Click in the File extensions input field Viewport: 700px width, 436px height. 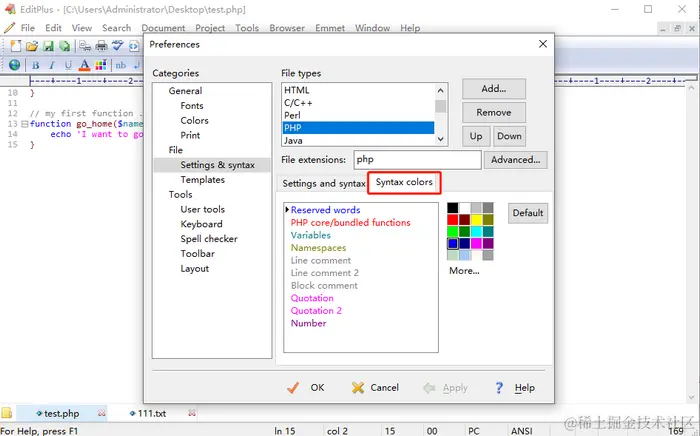click(417, 160)
